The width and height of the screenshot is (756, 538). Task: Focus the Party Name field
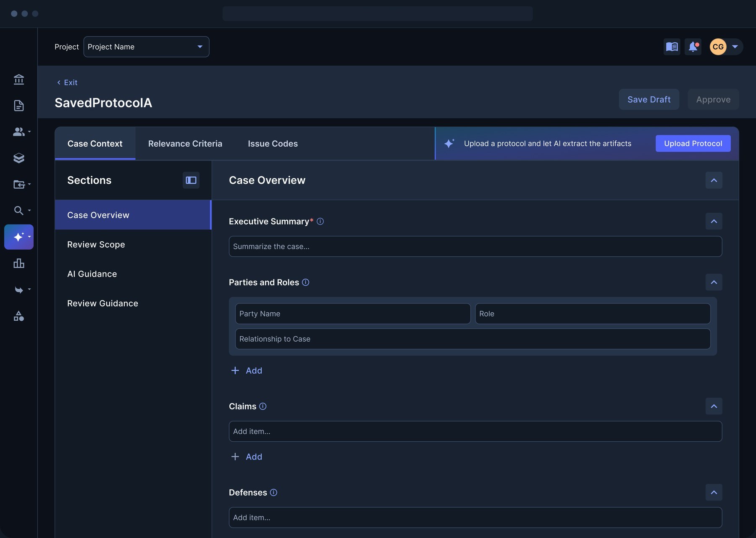coord(353,314)
